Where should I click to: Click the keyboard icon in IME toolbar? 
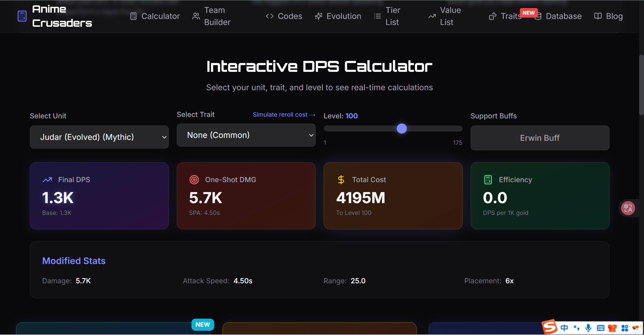pos(601,328)
